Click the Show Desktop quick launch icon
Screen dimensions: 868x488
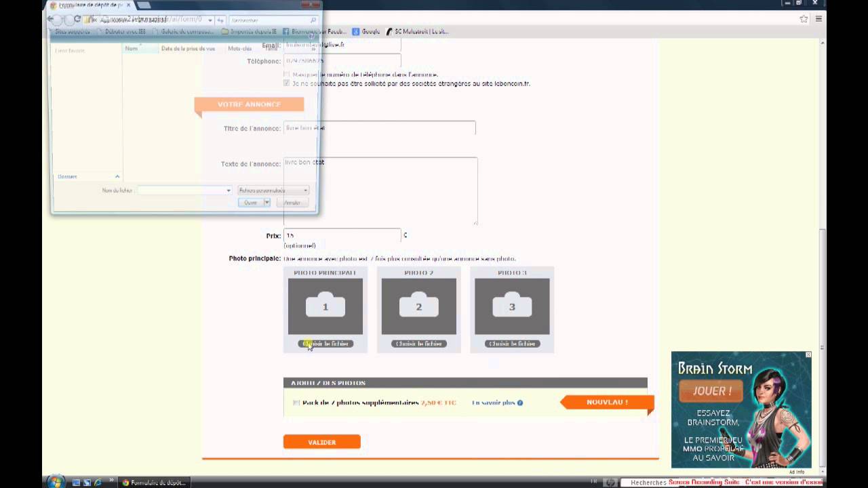point(77,483)
